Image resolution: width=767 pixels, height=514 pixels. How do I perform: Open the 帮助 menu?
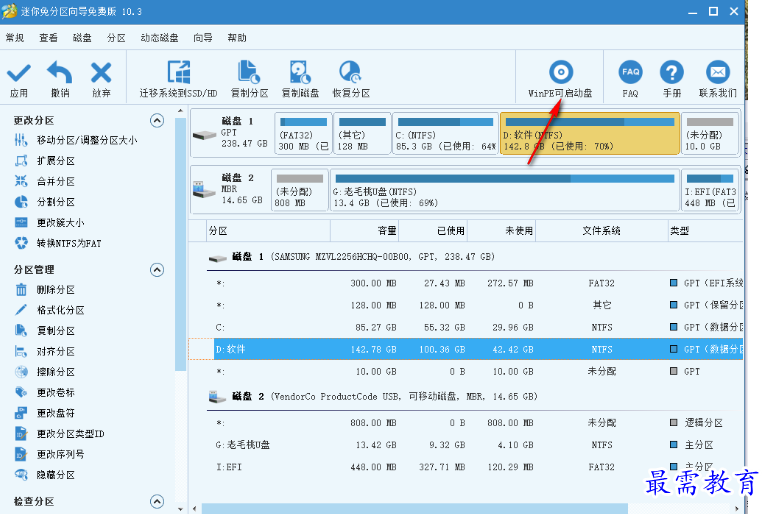coord(237,38)
